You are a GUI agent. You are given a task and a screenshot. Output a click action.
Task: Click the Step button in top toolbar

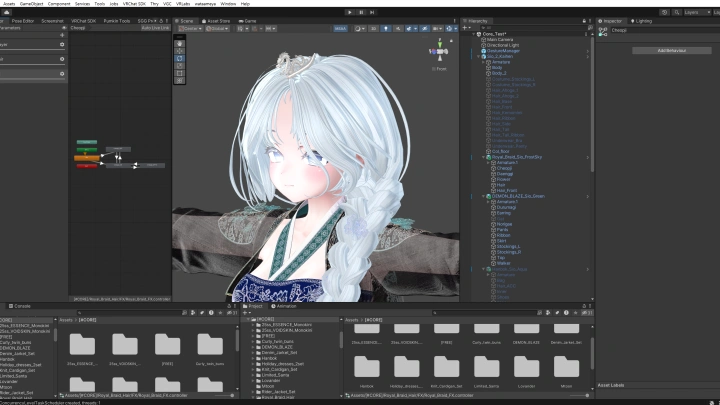point(372,12)
